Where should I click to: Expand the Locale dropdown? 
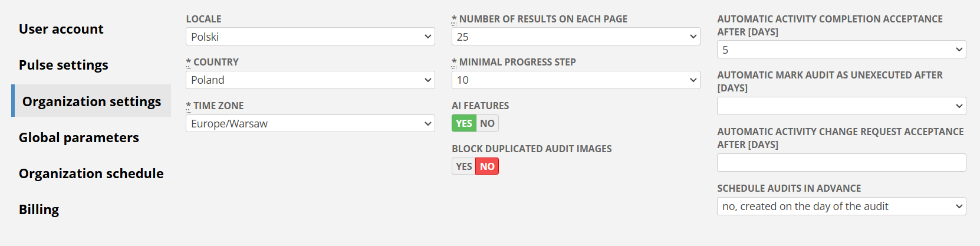tap(310, 37)
